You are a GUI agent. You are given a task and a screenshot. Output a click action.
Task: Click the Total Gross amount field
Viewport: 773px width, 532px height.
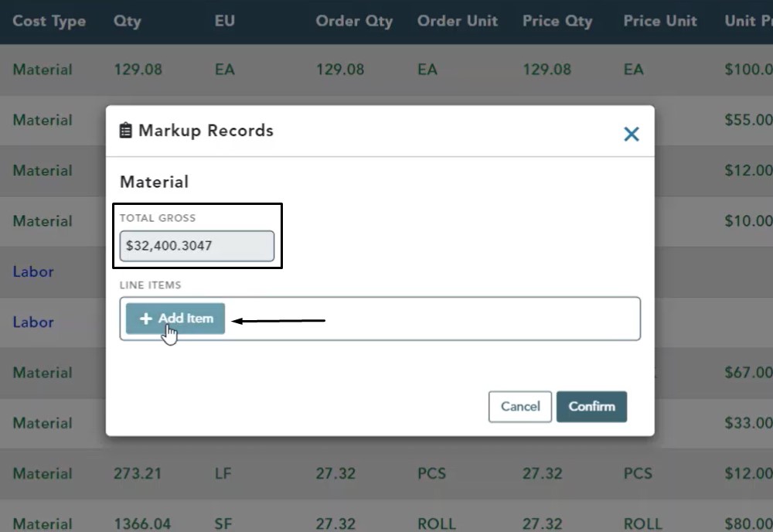pyautogui.click(x=197, y=246)
